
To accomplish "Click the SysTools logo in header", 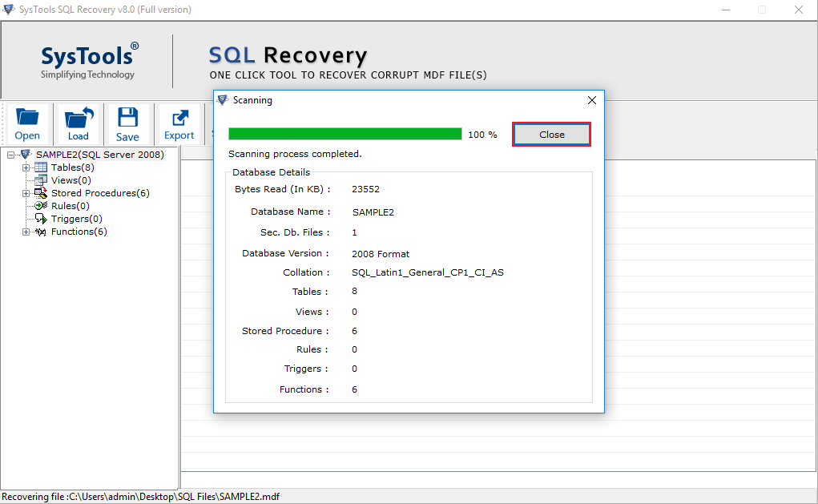I will coord(90,61).
